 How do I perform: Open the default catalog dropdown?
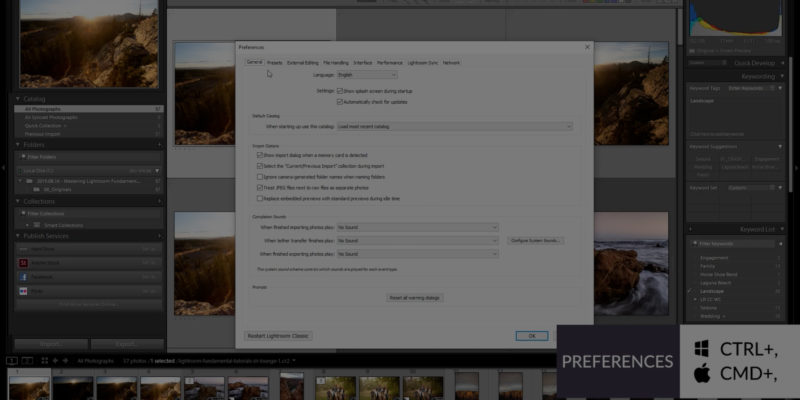coord(455,126)
